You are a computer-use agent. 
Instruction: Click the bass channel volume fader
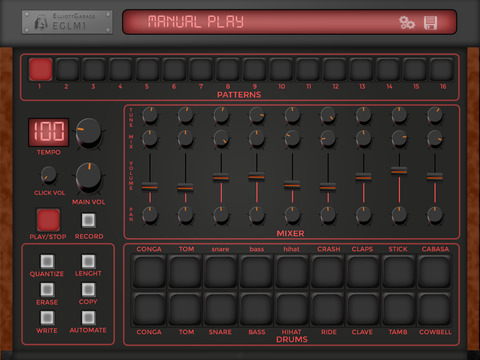point(257,177)
